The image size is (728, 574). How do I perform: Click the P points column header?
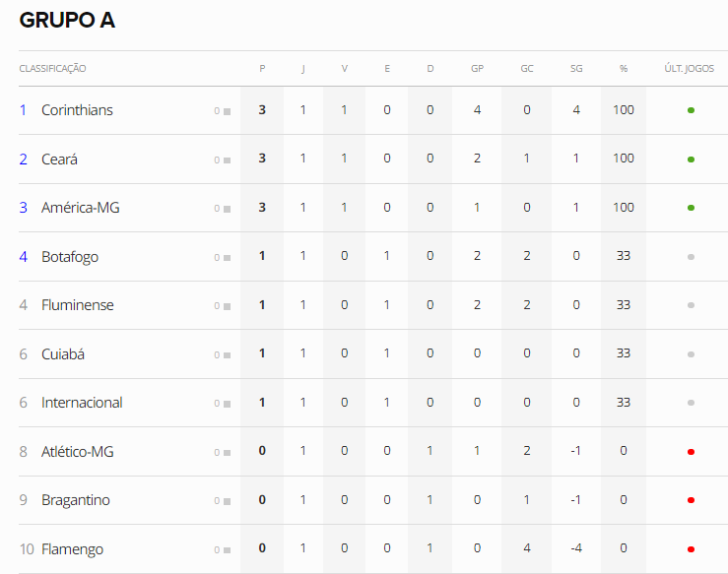[x=262, y=69]
